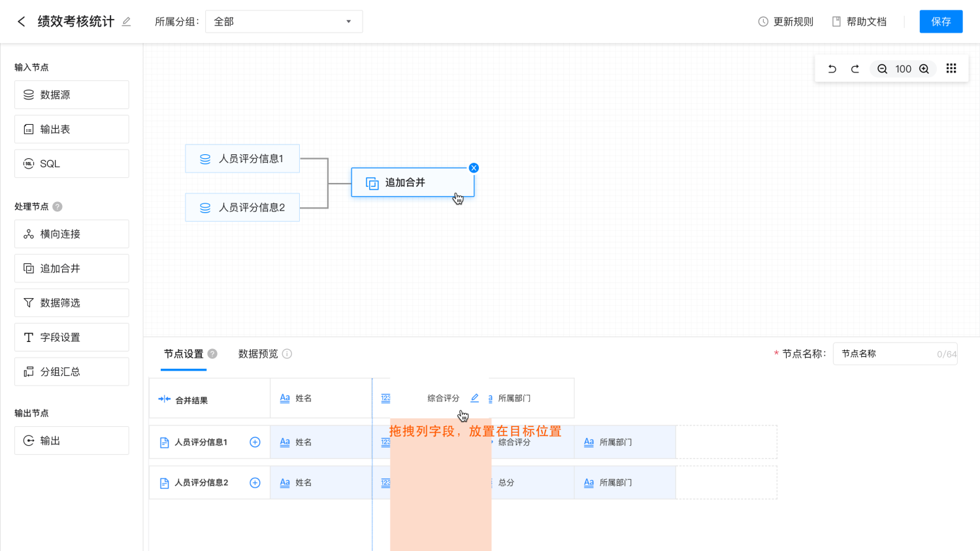Click the 姓名 field in 人员评分信息2 row
This screenshot has width=980, height=551.
321,483
